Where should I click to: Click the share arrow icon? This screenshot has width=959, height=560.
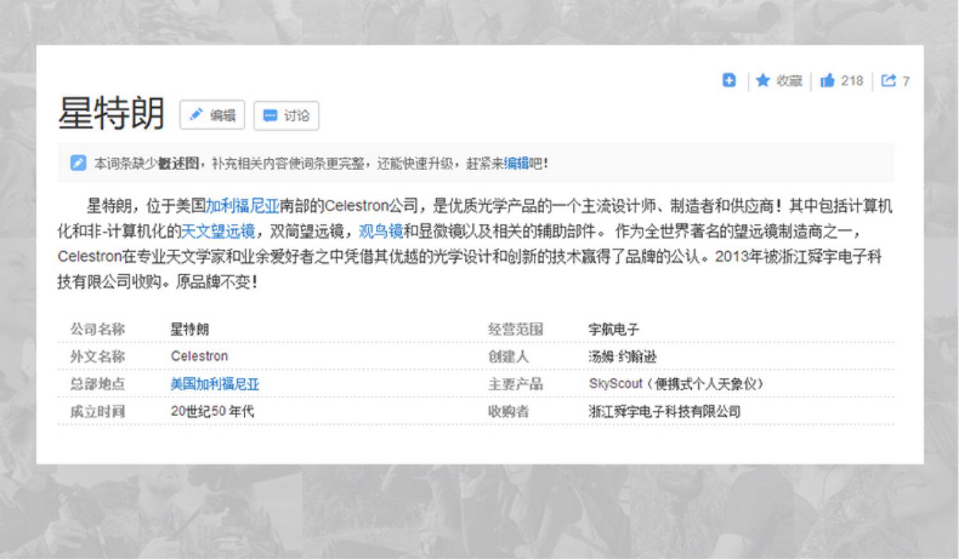coord(889,81)
